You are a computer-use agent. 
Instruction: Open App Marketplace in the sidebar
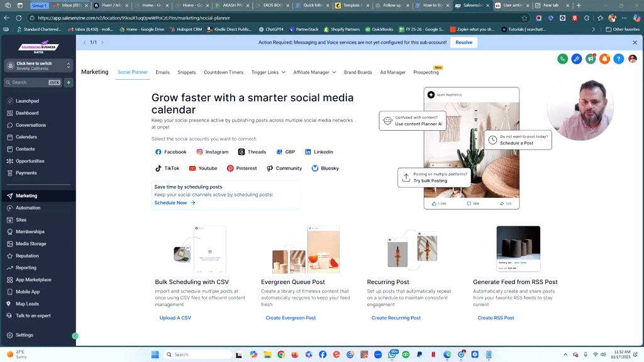click(33, 280)
